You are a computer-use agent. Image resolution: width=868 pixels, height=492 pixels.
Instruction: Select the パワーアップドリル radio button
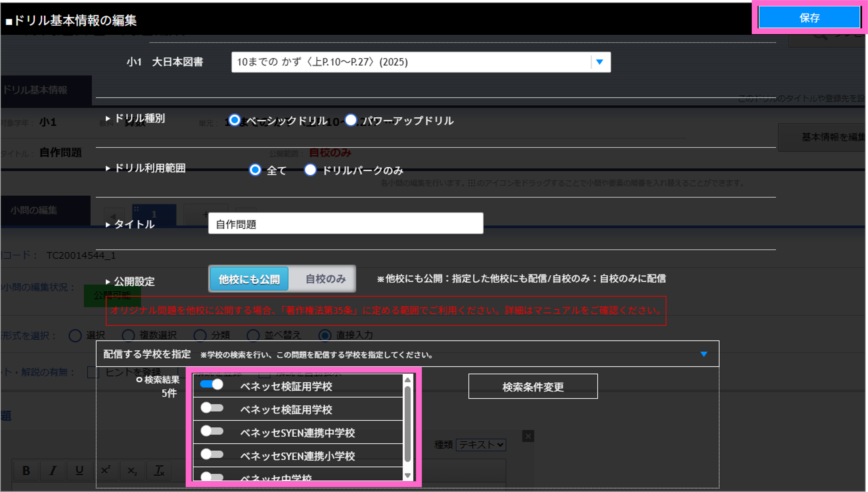pos(351,120)
